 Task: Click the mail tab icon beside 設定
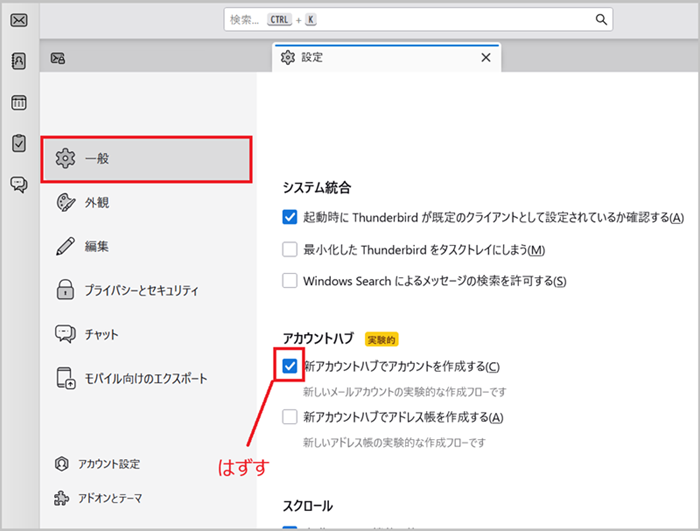(59, 58)
